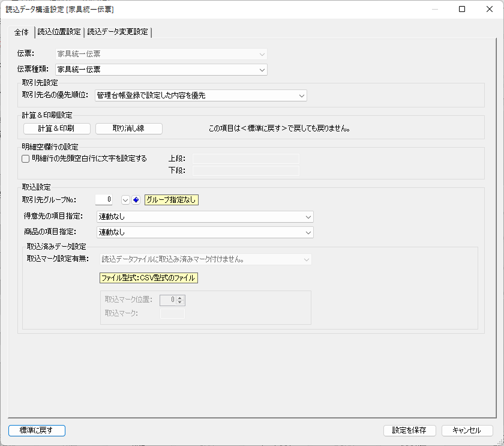Click 設定を保存 button
This screenshot has height=446, width=504.
tap(409, 430)
